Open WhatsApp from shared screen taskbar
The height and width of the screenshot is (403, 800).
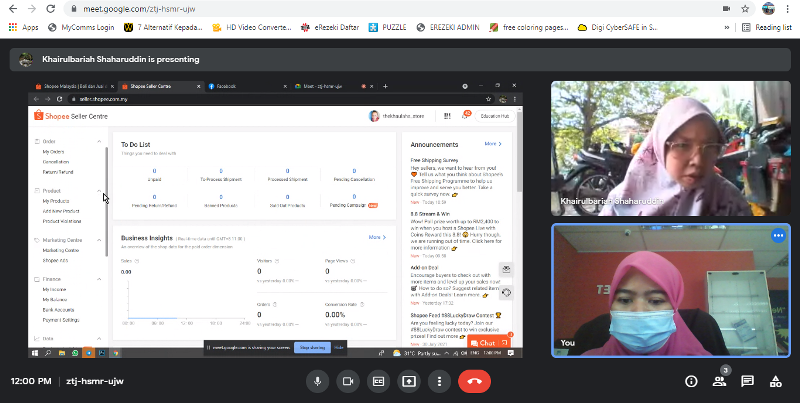point(75,352)
